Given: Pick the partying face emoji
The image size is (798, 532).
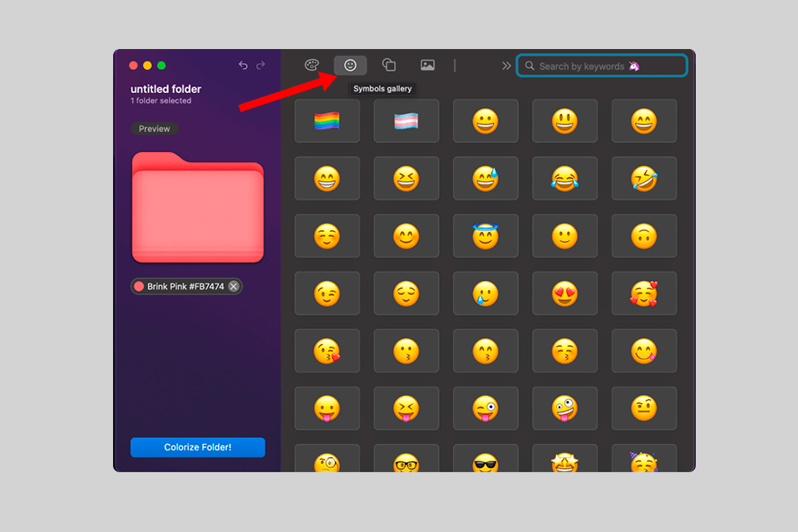Looking at the screenshot, I should 643,459.
